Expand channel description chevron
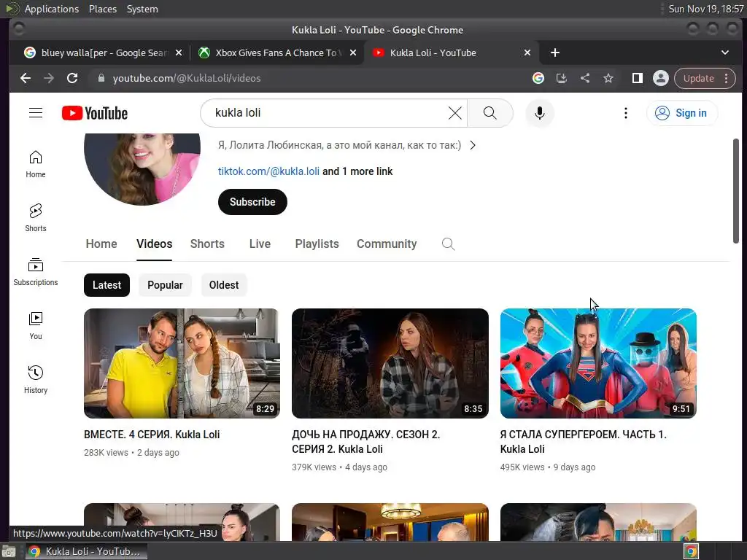Screen dimensions: 747x560 473,145
